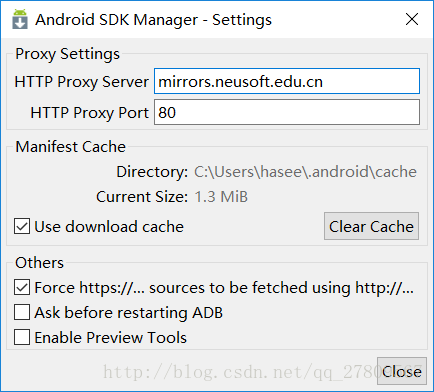Uncheck Force https sources fetched using http
This screenshot has width=434, height=392.
[x=22, y=288]
